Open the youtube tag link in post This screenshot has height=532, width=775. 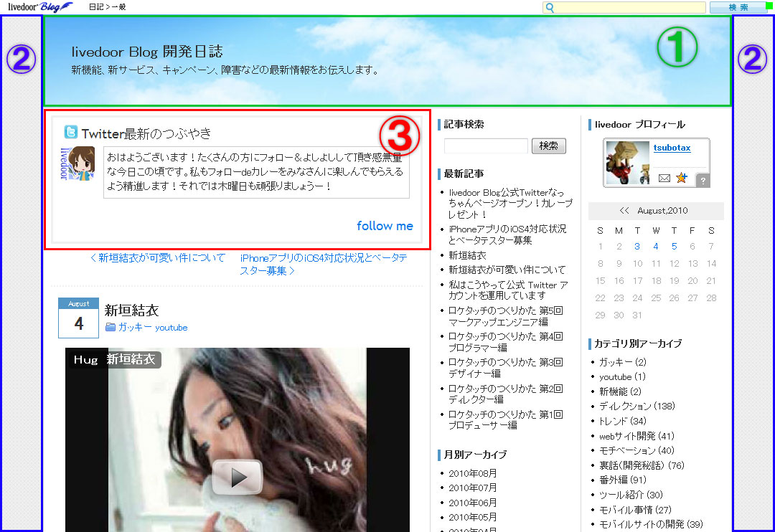(x=171, y=328)
